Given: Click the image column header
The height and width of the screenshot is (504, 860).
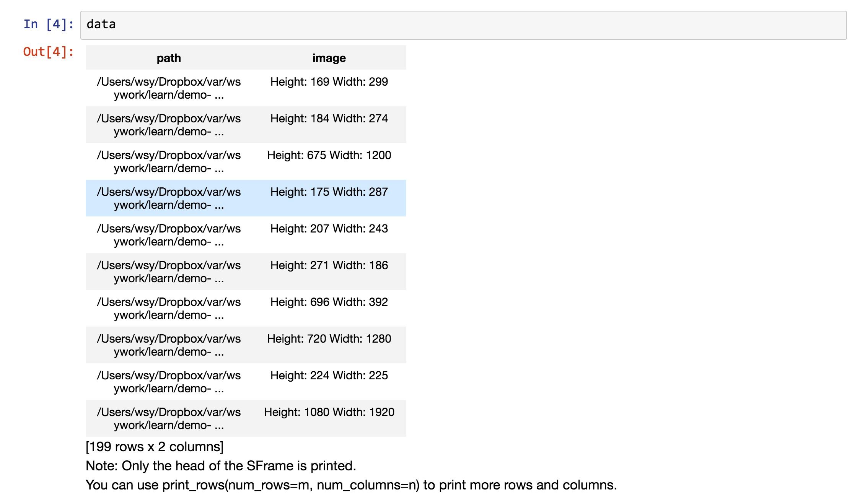Looking at the screenshot, I should coord(329,58).
